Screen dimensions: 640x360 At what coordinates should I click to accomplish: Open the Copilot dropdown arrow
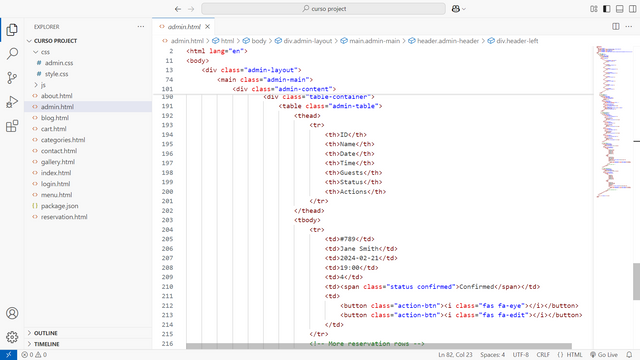464,9
